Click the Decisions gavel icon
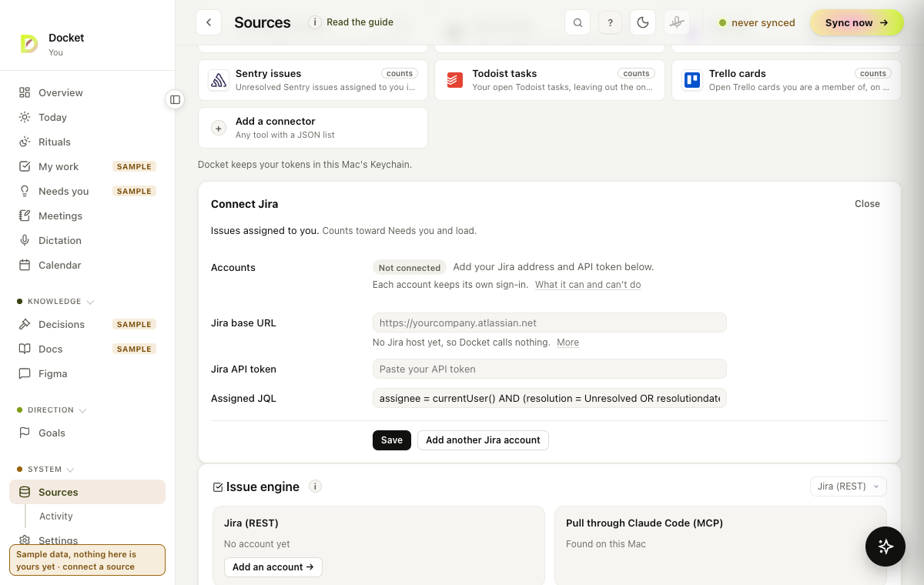This screenshot has height=585, width=924. pyautogui.click(x=25, y=324)
